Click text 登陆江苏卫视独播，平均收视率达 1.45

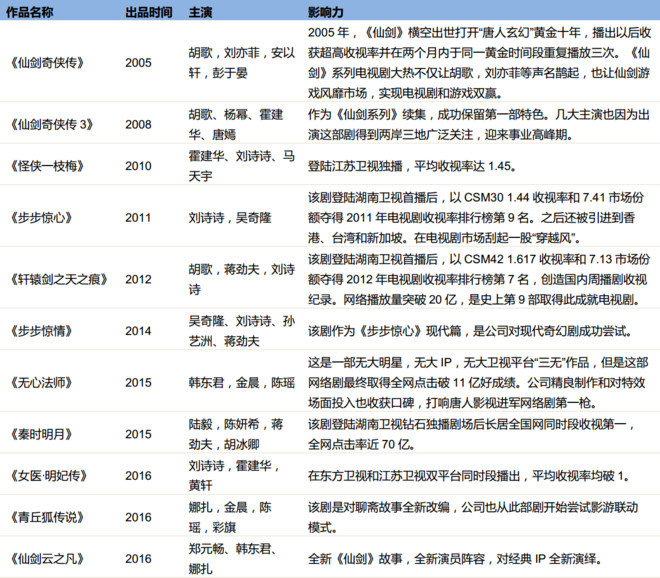click(412, 166)
